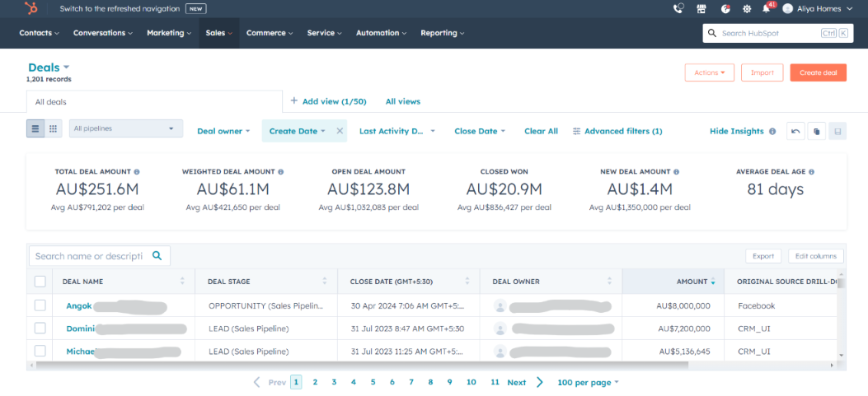Screen dimensions: 868x396
Task: Click the search magnifier in deals search
Action: click(157, 255)
